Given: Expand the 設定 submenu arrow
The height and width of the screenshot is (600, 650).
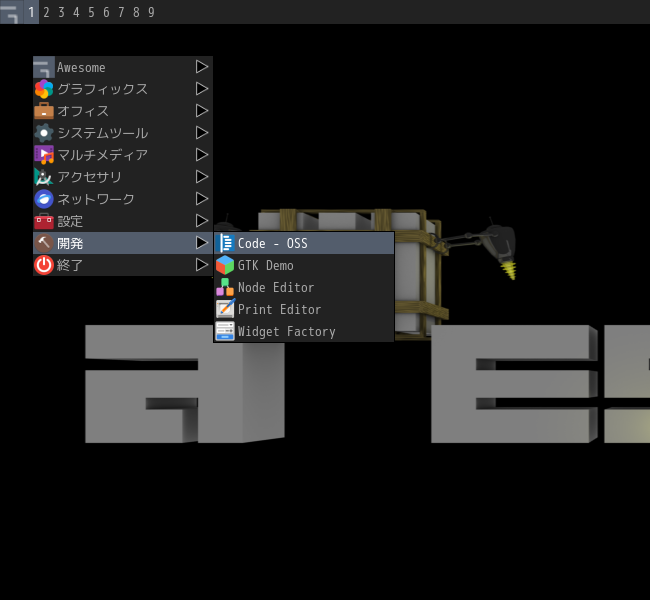Looking at the screenshot, I should tap(202, 221).
